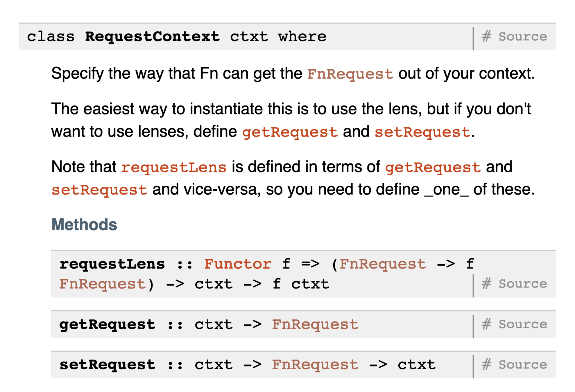Click the # anchor beside getRequest Source
575x392 pixels.
(x=486, y=324)
